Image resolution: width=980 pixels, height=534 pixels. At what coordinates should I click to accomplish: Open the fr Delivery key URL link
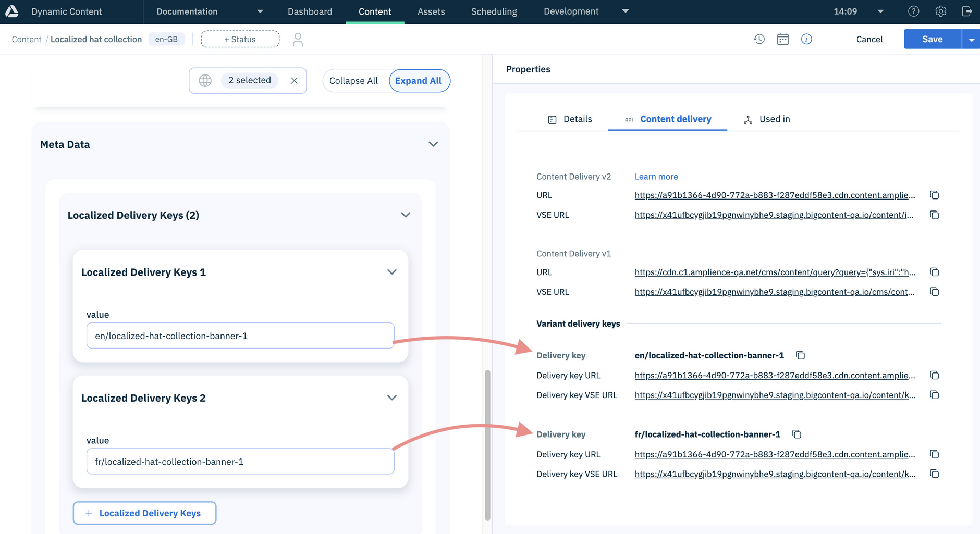click(775, 455)
